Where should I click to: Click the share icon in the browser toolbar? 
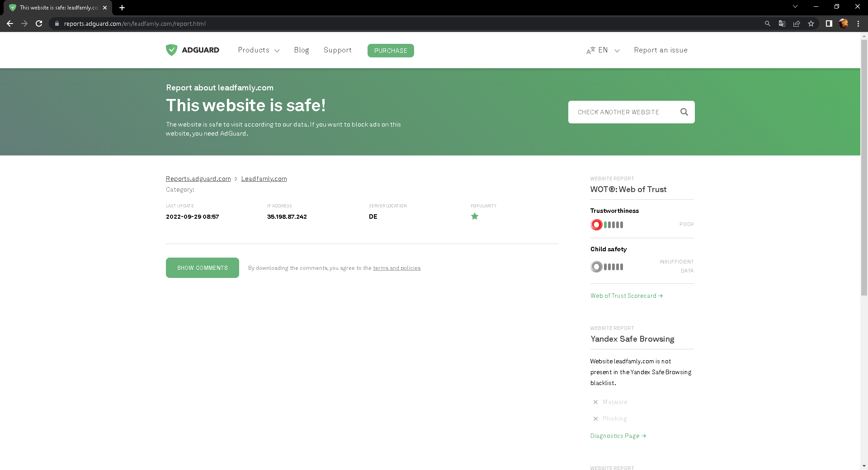[797, 23]
